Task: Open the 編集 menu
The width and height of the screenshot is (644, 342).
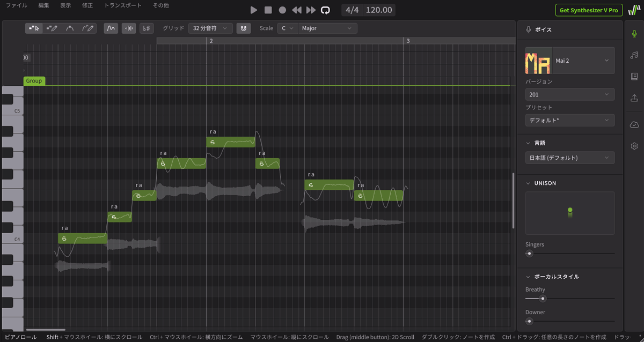Action: (x=44, y=5)
